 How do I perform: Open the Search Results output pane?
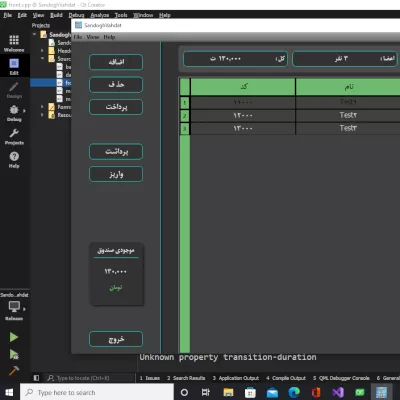(x=186, y=378)
